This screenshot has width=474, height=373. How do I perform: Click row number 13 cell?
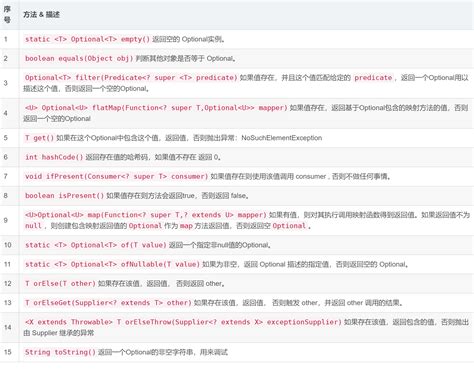point(8,303)
